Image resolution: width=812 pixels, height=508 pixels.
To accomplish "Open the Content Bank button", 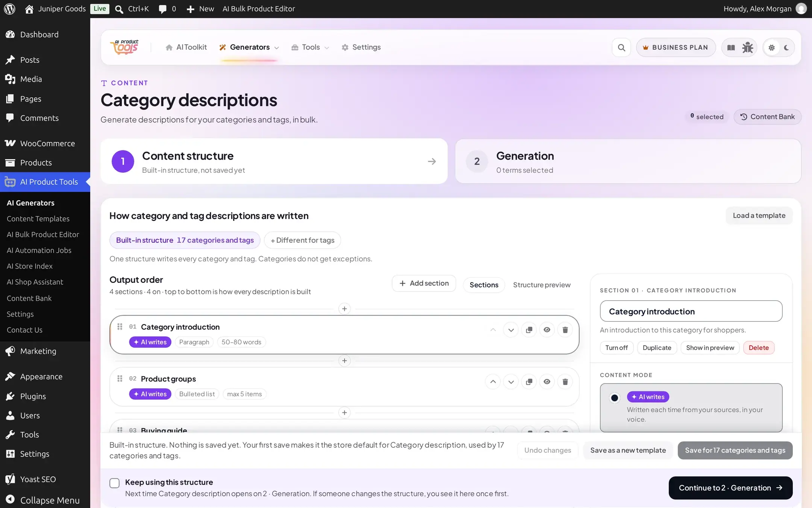I will [x=767, y=117].
